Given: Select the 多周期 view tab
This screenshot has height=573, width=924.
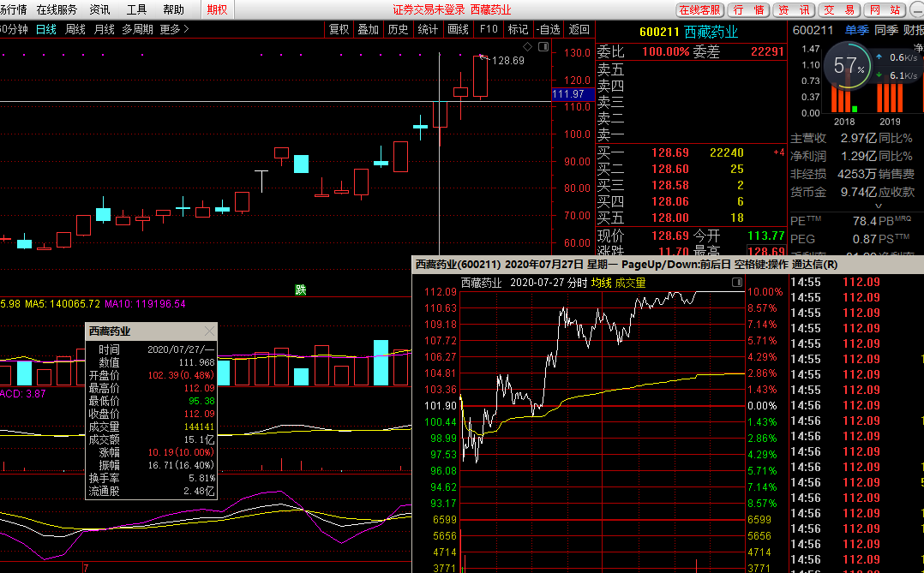Looking at the screenshot, I should click(137, 29).
